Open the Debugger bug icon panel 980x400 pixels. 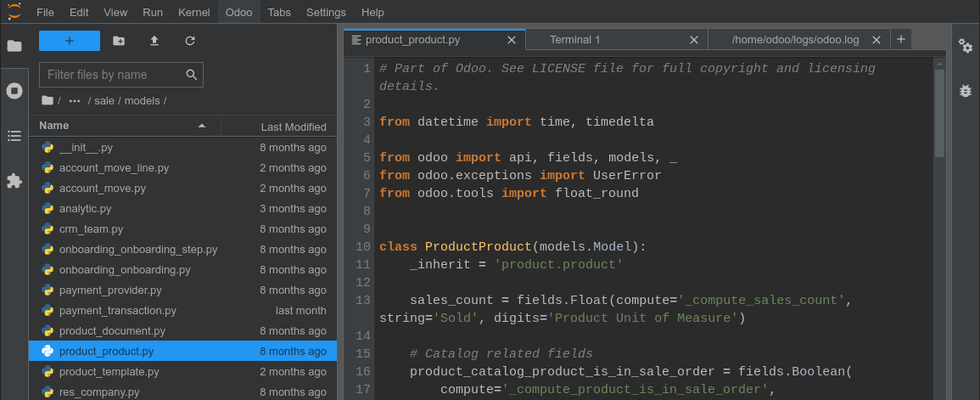[x=966, y=91]
